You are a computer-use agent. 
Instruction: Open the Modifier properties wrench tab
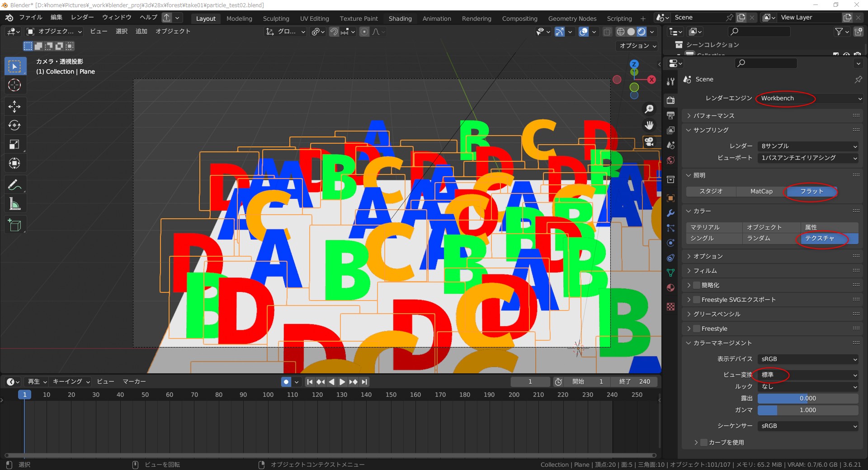pos(671,213)
